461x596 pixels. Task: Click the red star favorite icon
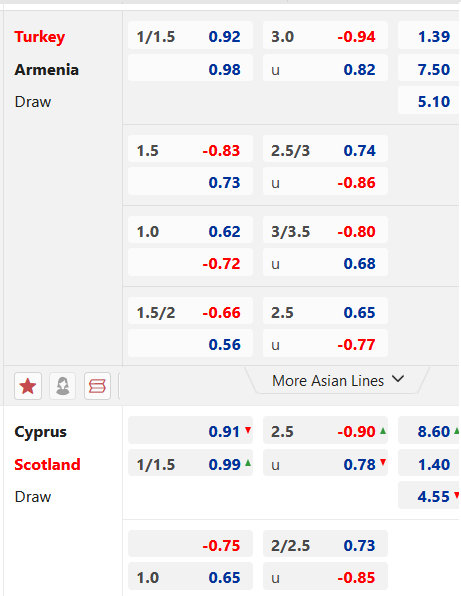pos(28,386)
